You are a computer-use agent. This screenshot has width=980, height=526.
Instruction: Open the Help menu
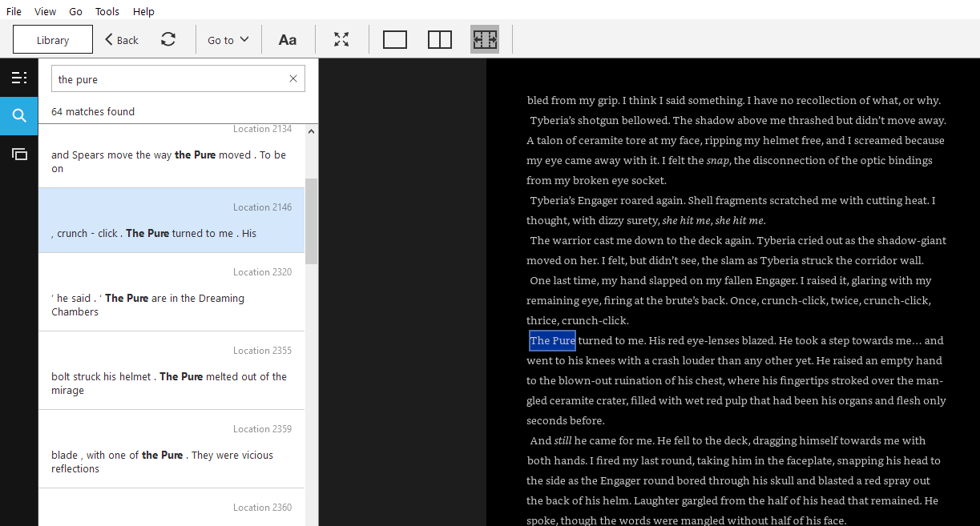[143, 11]
